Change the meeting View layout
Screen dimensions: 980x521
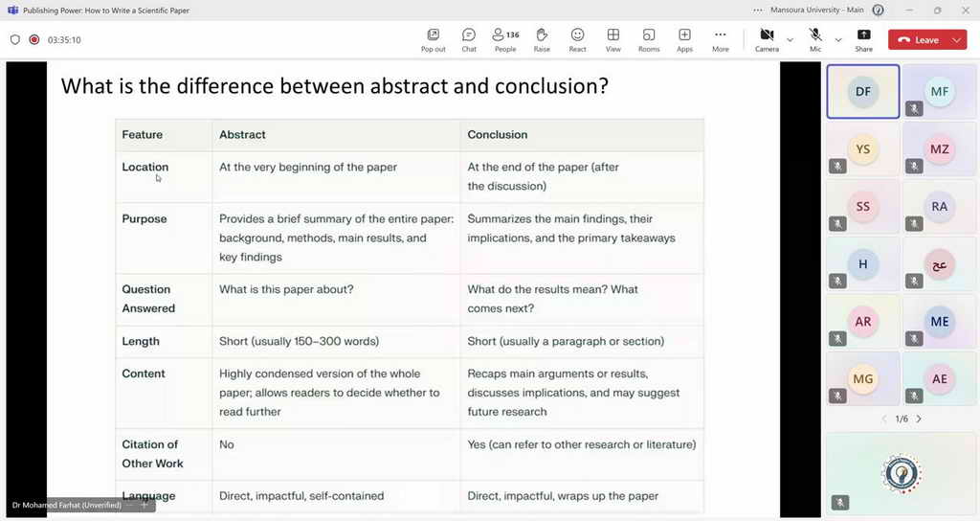click(613, 40)
